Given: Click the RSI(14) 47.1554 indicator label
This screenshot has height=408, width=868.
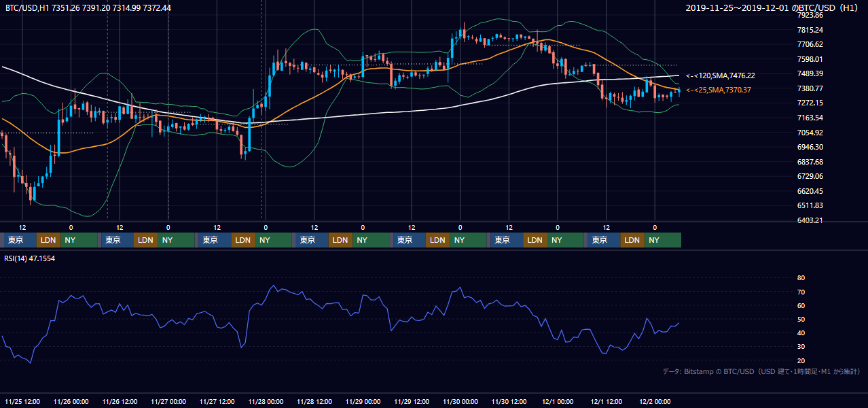Looking at the screenshot, I should (31, 258).
